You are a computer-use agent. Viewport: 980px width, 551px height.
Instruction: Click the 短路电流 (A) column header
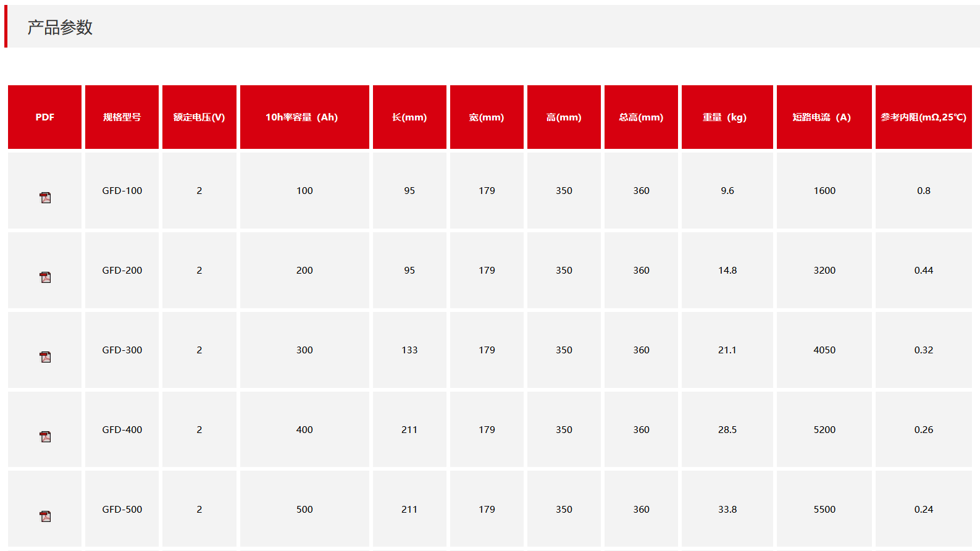822,117
